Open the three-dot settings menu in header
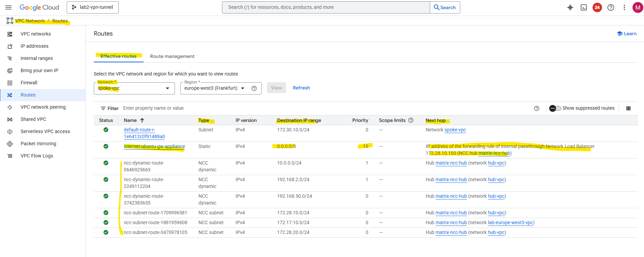644x257 pixels. [x=624, y=7]
